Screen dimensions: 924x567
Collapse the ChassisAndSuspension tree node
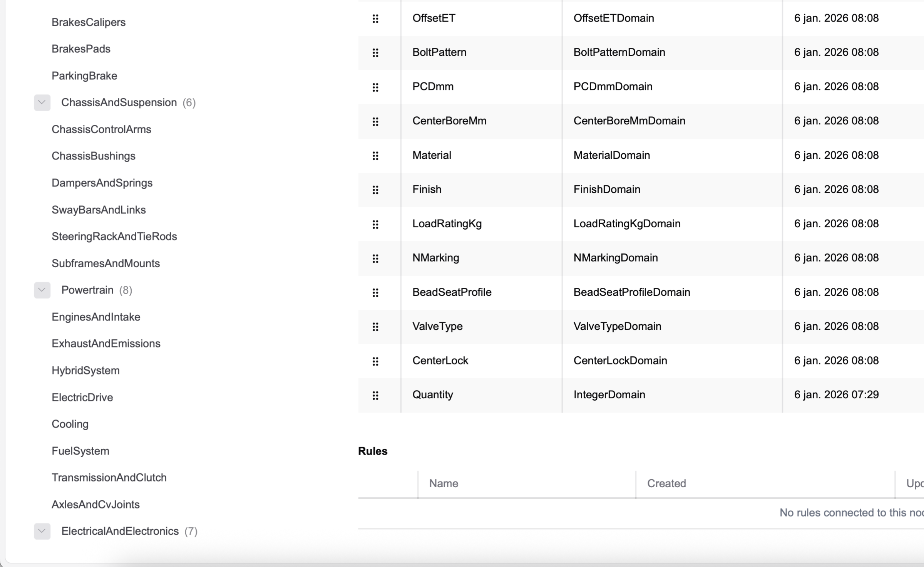pyautogui.click(x=42, y=102)
